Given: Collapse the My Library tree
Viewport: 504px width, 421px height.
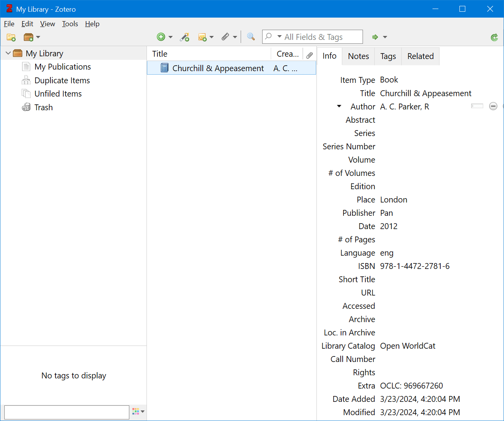Looking at the screenshot, I should 7,53.
